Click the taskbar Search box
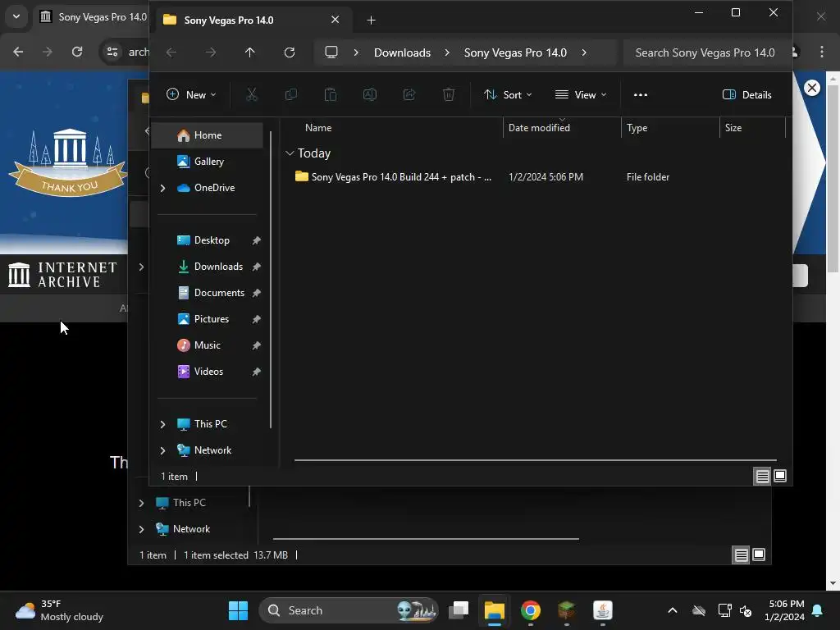 [348, 610]
